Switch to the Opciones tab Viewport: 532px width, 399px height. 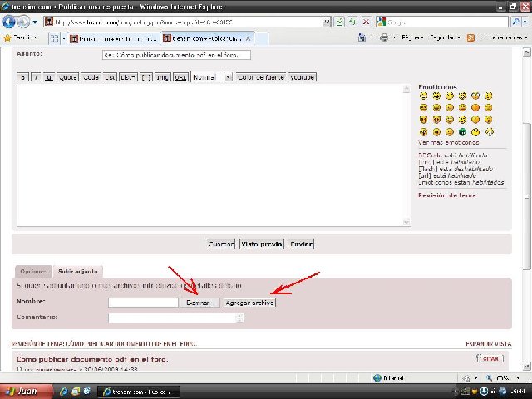(x=33, y=271)
